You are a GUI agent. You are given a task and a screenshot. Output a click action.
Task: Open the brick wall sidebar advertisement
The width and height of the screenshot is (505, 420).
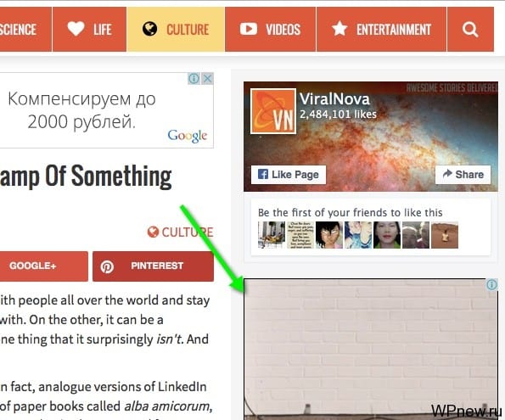(x=371, y=349)
